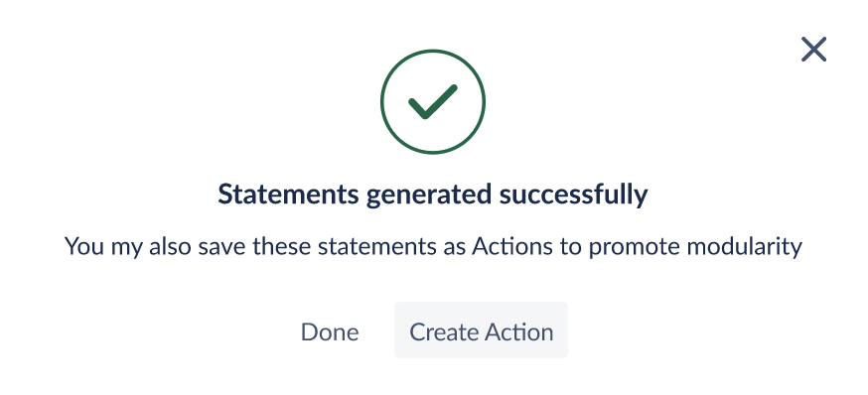Dismiss the success popup via the X
Viewport: 868px width, 395px height.
point(813,50)
